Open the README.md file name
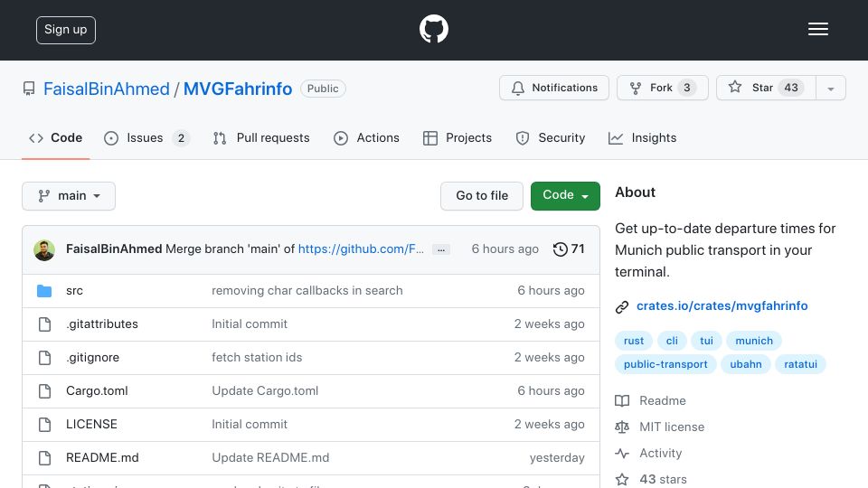 pyautogui.click(x=102, y=457)
